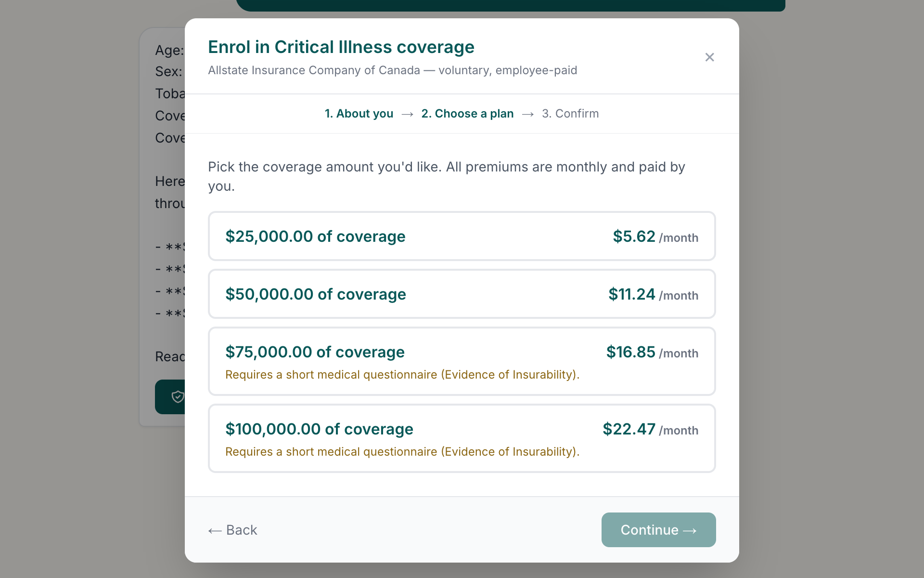Go back to the '1. About you' step

(x=359, y=114)
